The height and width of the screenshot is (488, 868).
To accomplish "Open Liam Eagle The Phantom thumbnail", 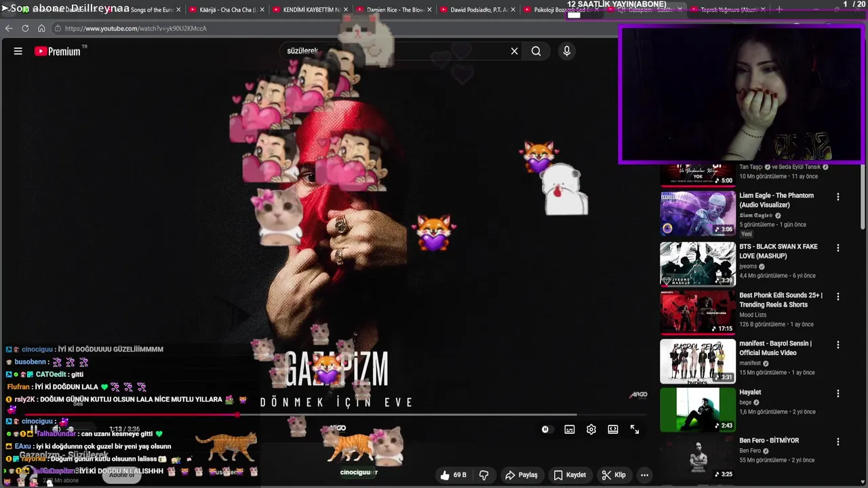I will pyautogui.click(x=698, y=213).
